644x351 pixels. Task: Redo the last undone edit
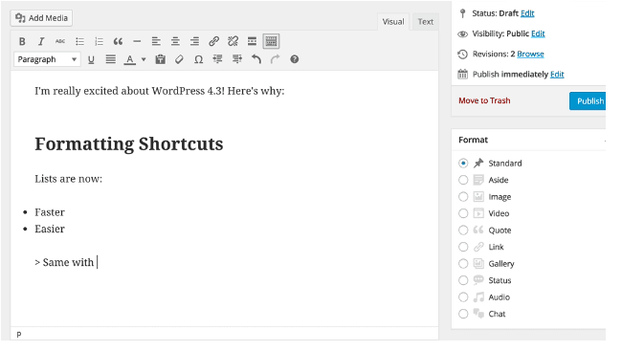pos(276,59)
